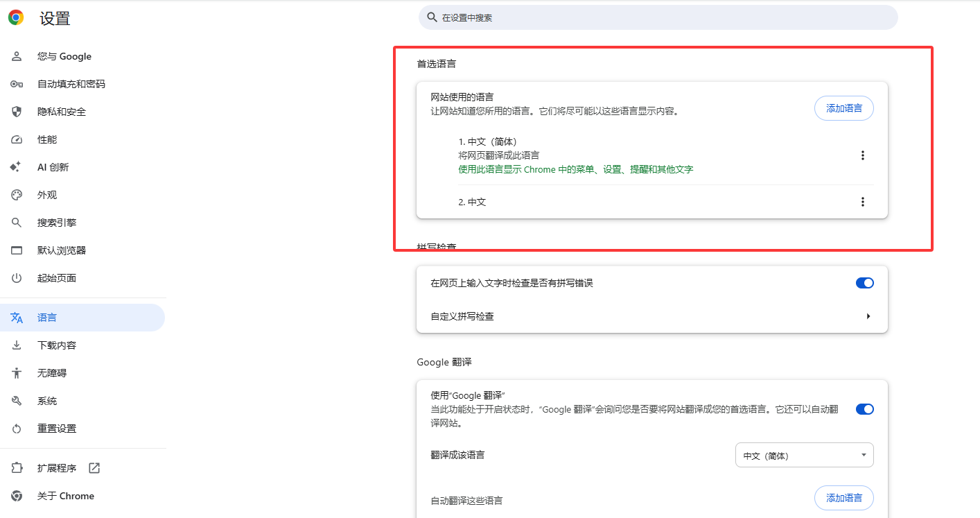
Task: Select the key icon for 自动填充和密码
Action: point(17,84)
